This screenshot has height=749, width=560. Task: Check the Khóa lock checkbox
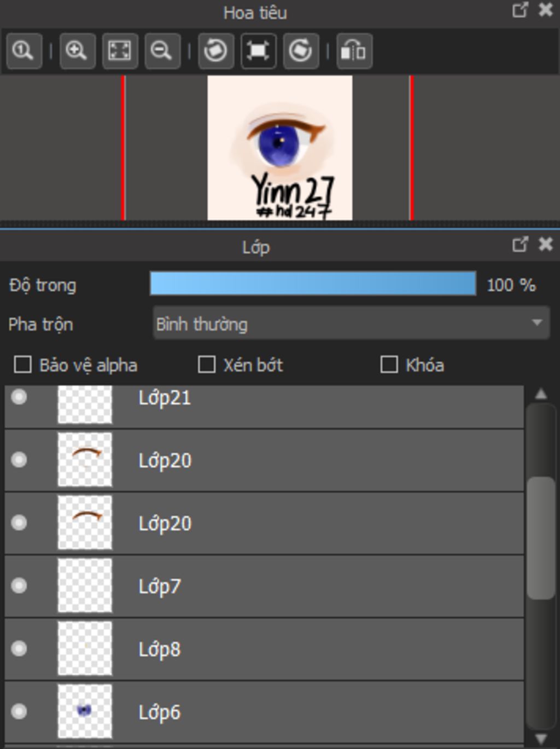pyautogui.click(x=389, y=364)
